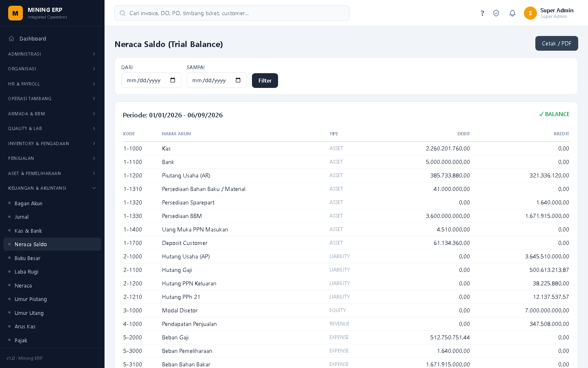Screen dimensions: 588x368
Task: Click the KODE column header
Action: 129,134
